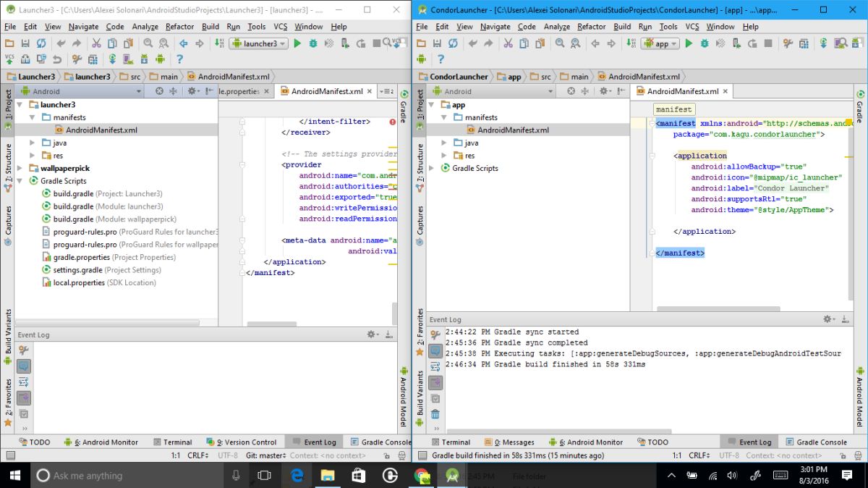The height and width of the screenshot is (488, 868).
Task: Toggle scroll-to-end button in Launcher3 Event Log
Action: tap(24, 398)
